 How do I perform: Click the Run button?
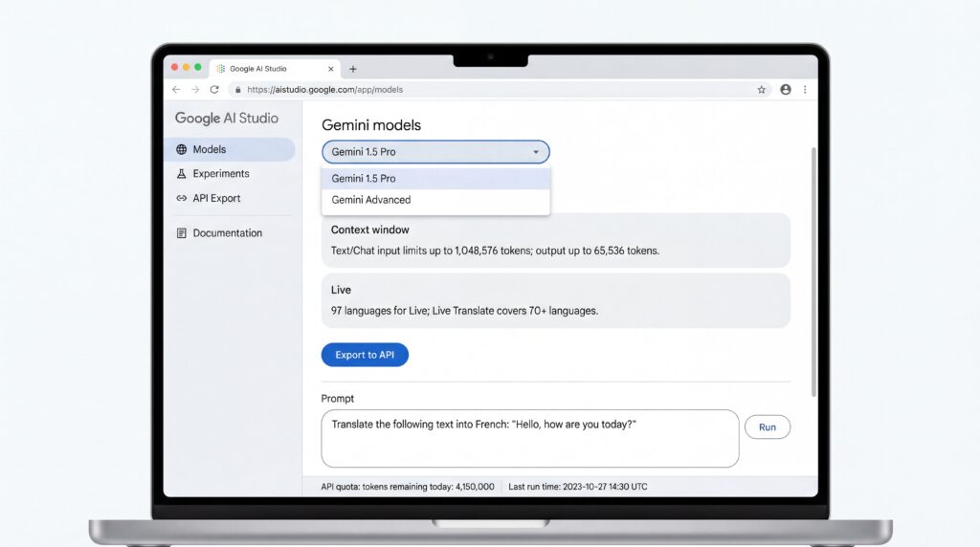[x=768, y=427]
